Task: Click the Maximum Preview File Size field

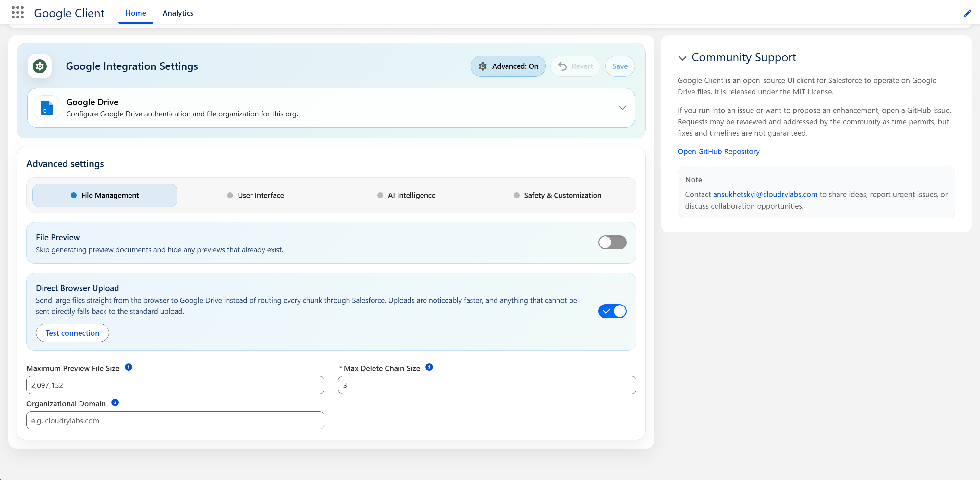Action: pos(175,385)
